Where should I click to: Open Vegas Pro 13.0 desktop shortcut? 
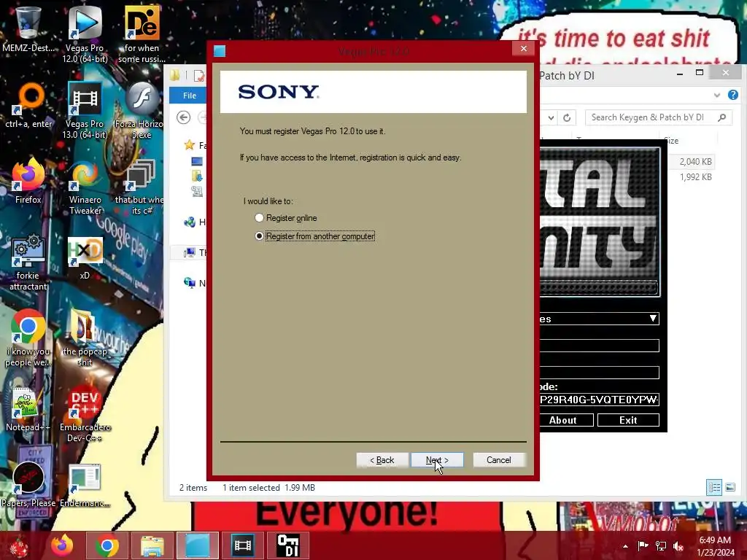pyautogui.click(x=85, y=109)
